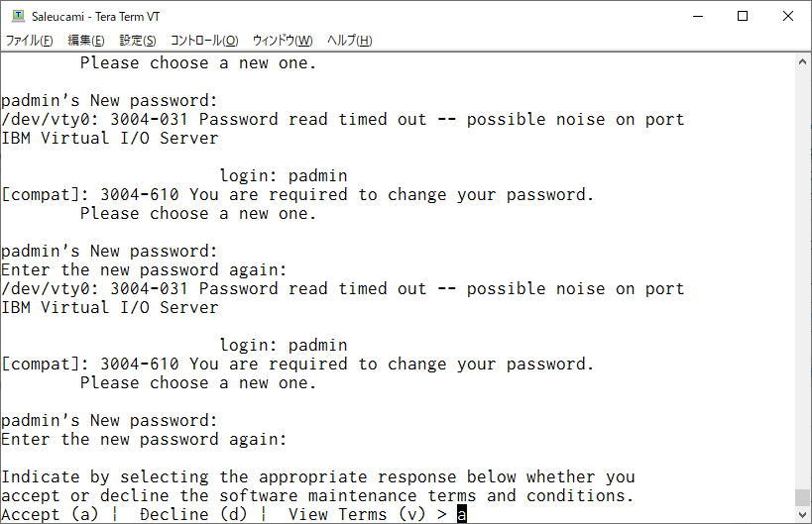Screen dimensions: 812x524
Task: Click the last login: padmin line
Action: 284,345
